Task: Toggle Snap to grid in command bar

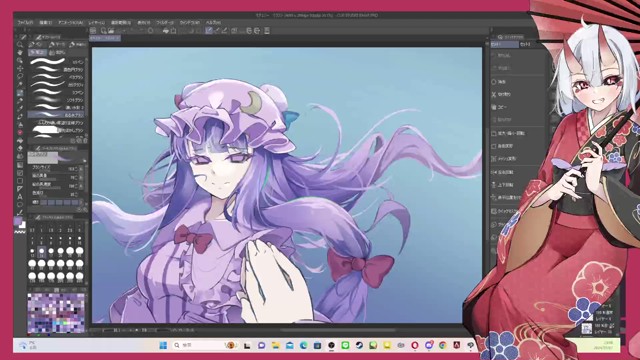Action: 224,31
